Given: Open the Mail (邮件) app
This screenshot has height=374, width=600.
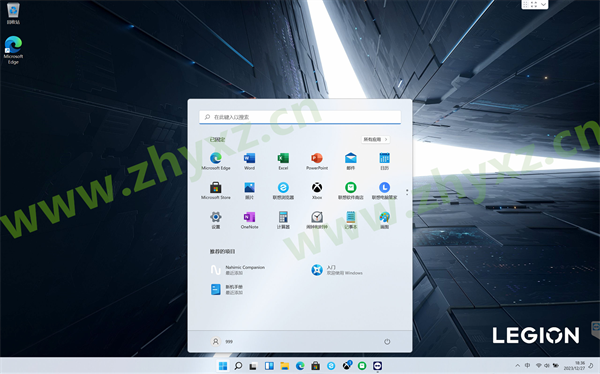Looking at the screenshot, I should pyautogui.click(x=351, y=161).
